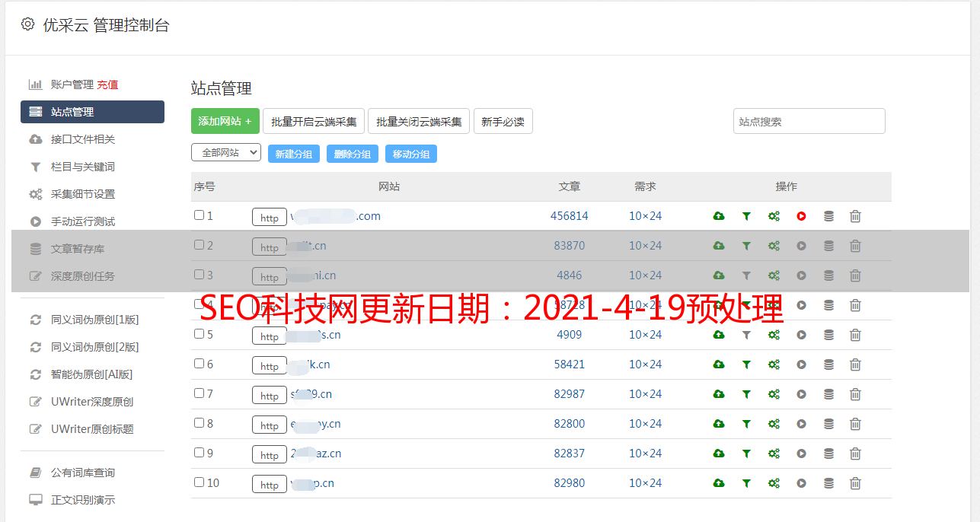Open article count 82980 link
The image size is (980, 522).
pyautogui.click(x=570, y=483)
